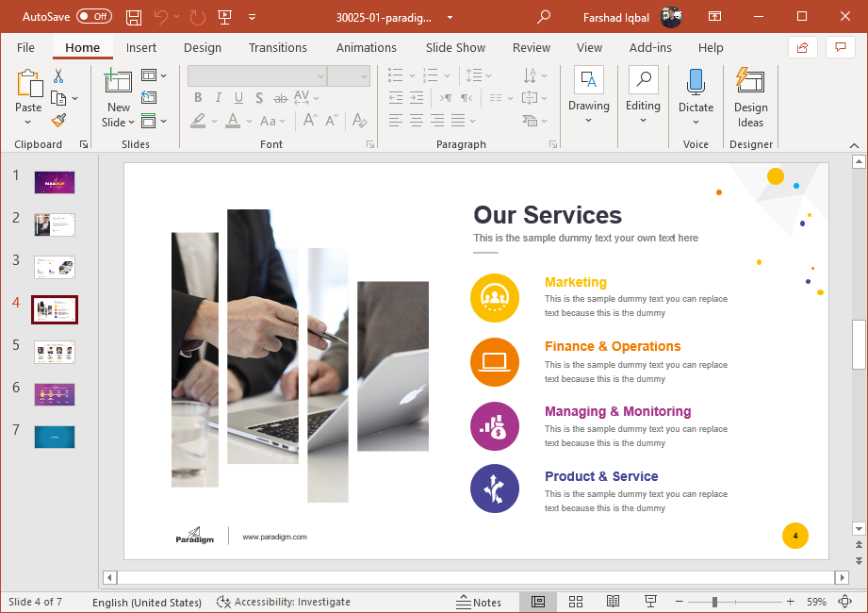Click the Dictate microphone icon
868x613 pixels.
pyautogui.click(x=696, y=82)
